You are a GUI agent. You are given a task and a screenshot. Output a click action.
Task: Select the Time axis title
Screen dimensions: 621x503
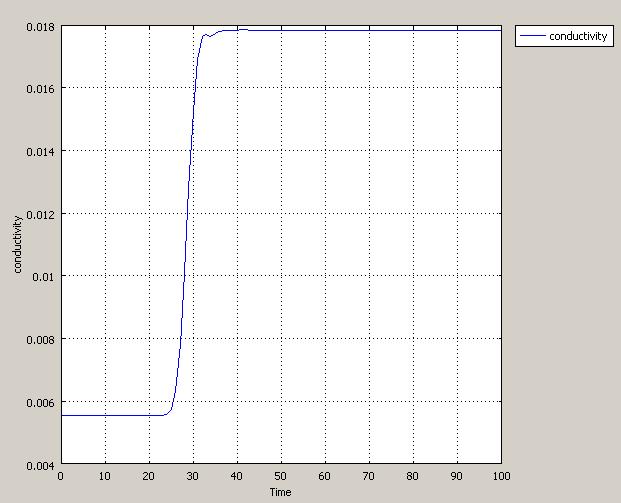[281, 492]
